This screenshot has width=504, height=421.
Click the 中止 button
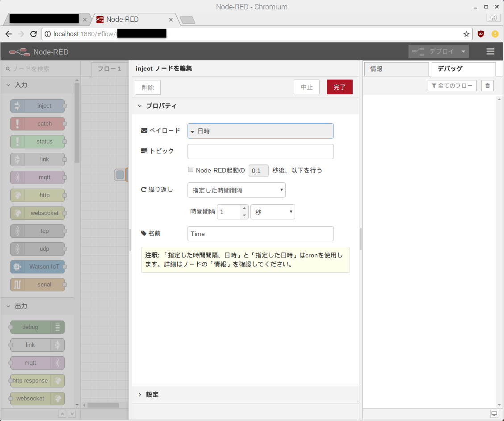click(x=307, y=87)
